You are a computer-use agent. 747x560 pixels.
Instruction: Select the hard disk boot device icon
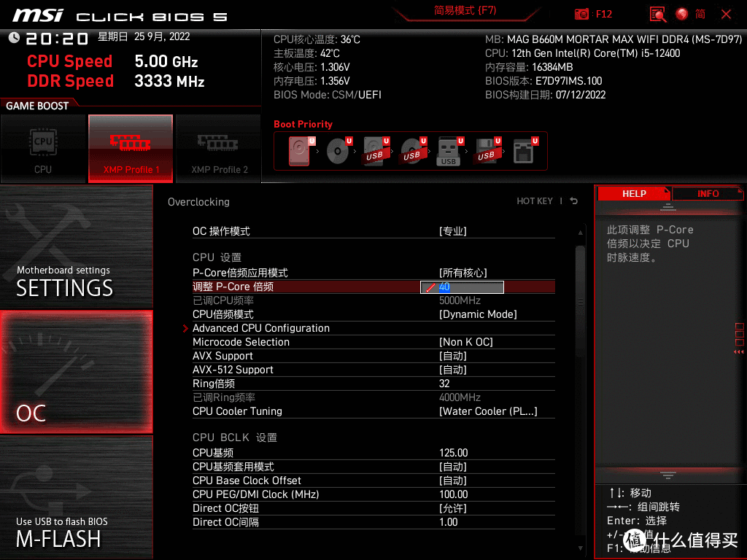point(300,151)
